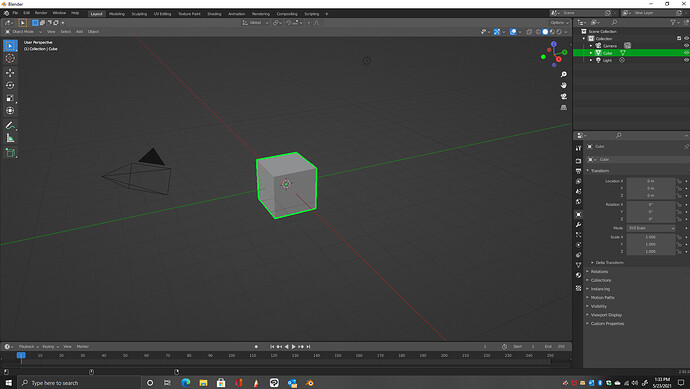This screenshot has width=690, height=389.
Task: Toggle Collection visibility eye icon
Action: click(x=686, y=38)
